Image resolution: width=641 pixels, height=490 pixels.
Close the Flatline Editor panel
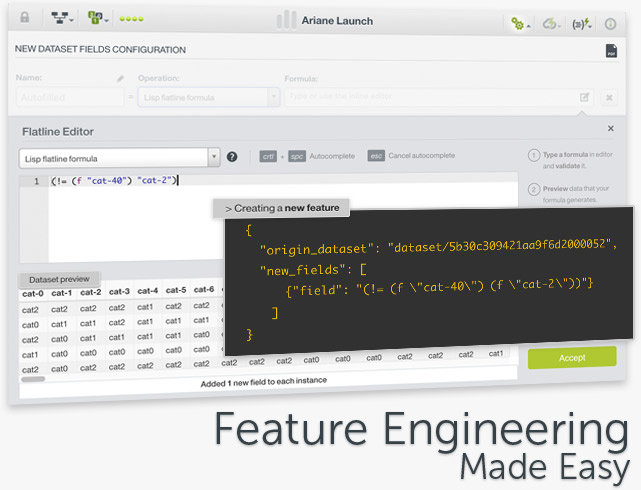click(611, 129)
